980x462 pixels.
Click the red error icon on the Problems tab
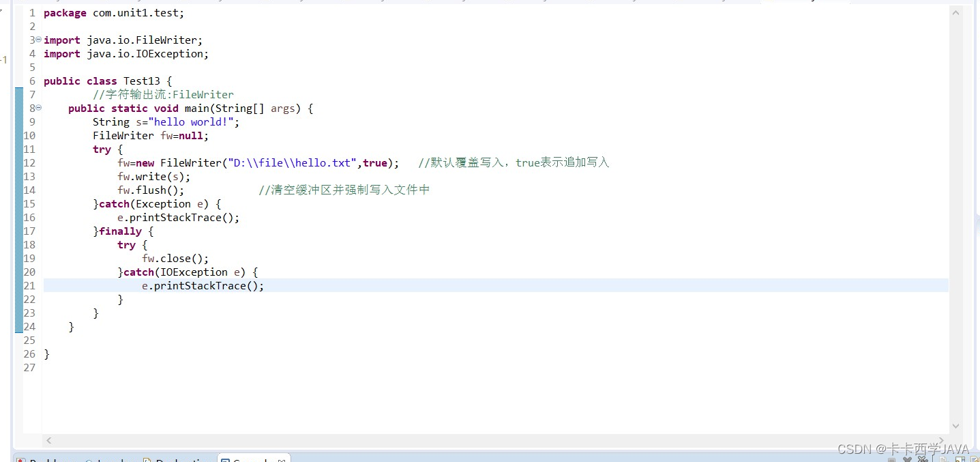(21, 459)
